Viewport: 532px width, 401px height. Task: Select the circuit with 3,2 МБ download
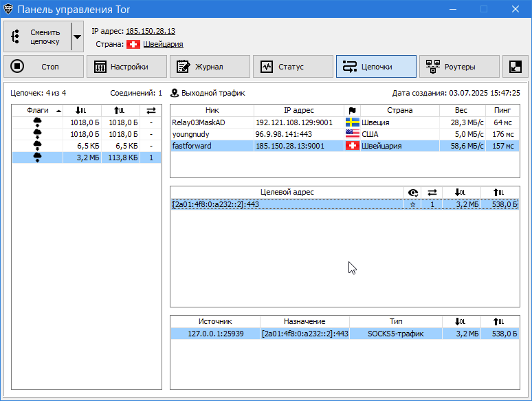(87, 158)
